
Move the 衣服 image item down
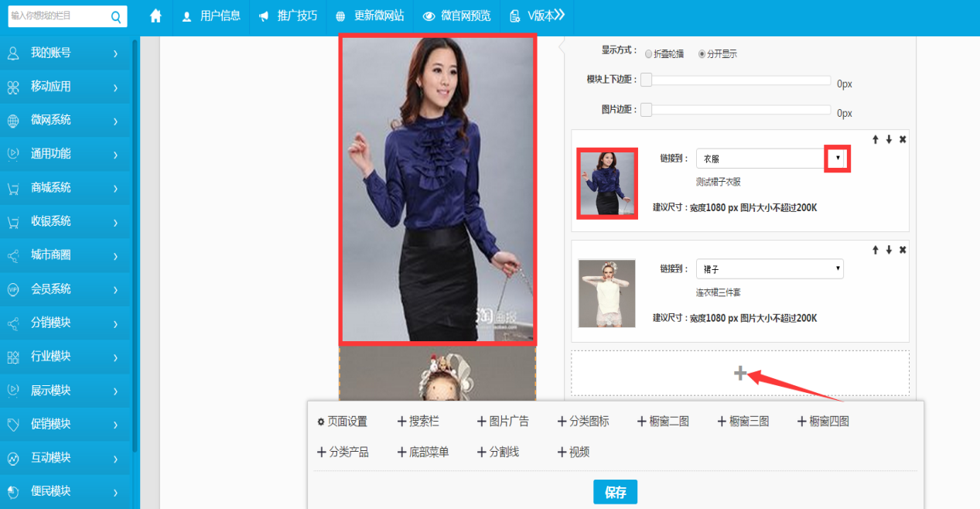pos(889,139)
